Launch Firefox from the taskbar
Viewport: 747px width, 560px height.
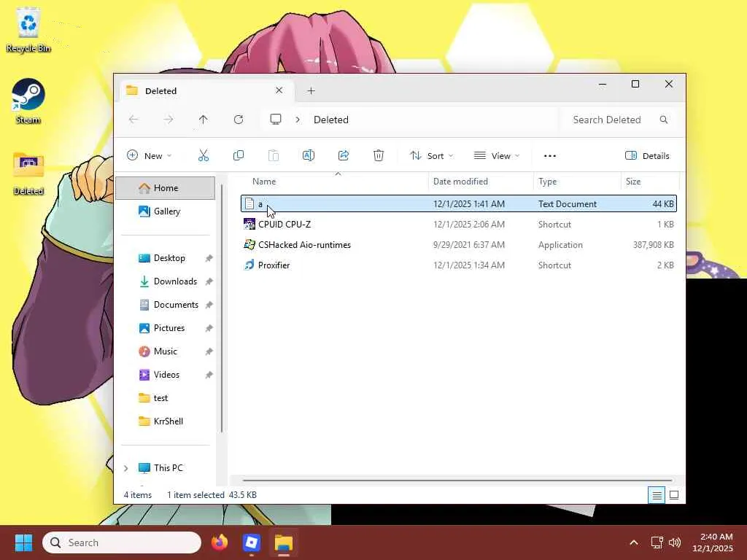(x=219, y=542)
